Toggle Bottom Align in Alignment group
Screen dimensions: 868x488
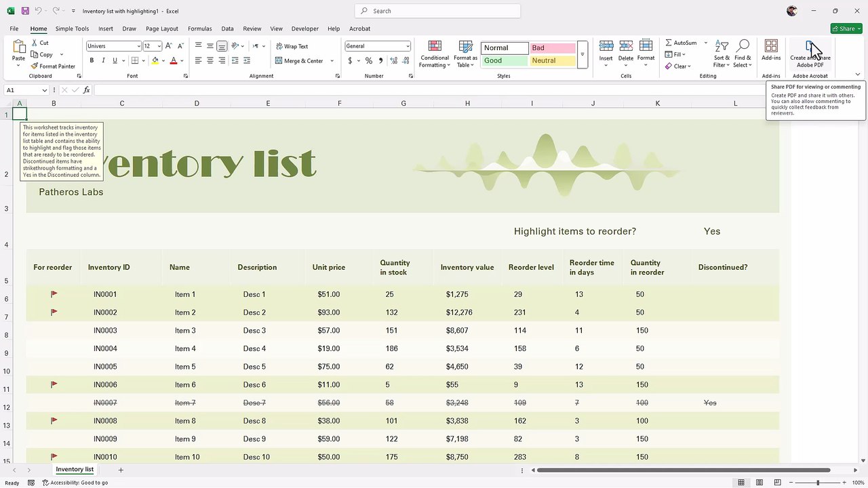(222, 46)
